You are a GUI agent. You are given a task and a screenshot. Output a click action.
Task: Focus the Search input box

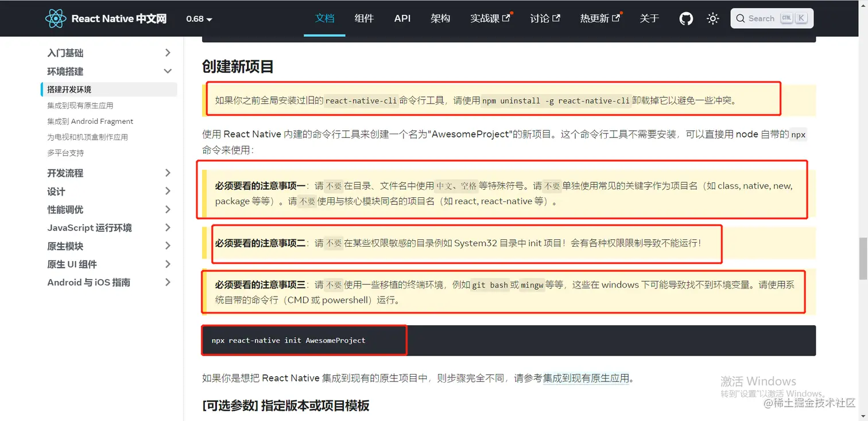pyautogui.click(x=772, y=18)
